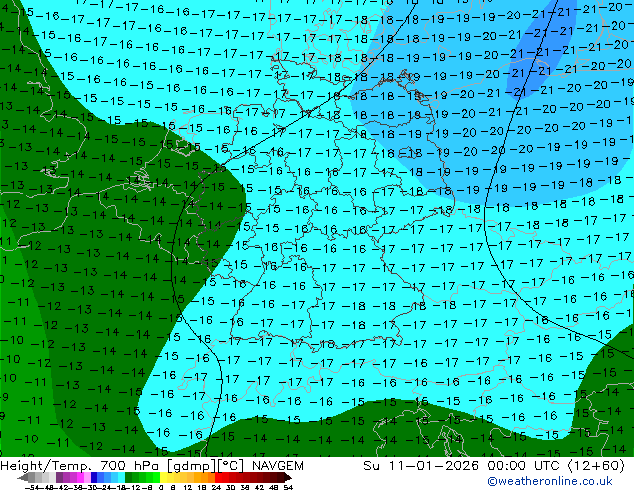
Task: Click the '00:00 UTC' time text
Action: tap(525, 466)
